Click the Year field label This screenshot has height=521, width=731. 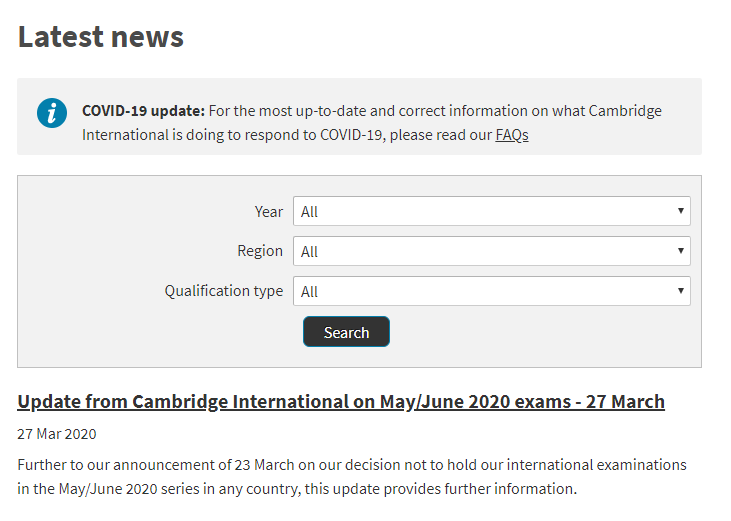coord(269,211)
